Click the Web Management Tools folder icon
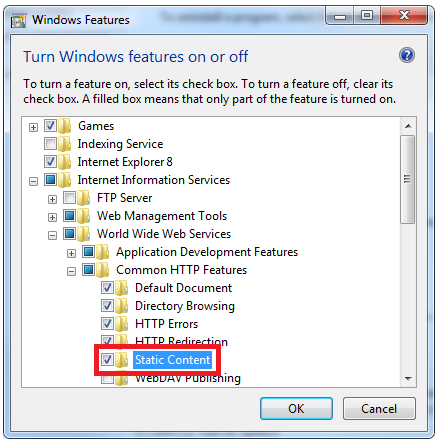Viewport: 440px width, 443px height. pos(84,216)
